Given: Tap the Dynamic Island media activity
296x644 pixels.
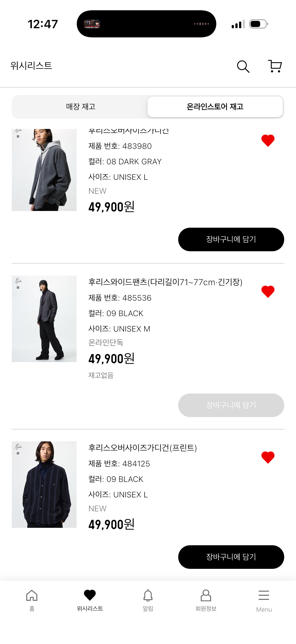Looking at the screenshot, I should tap(146, 24).
